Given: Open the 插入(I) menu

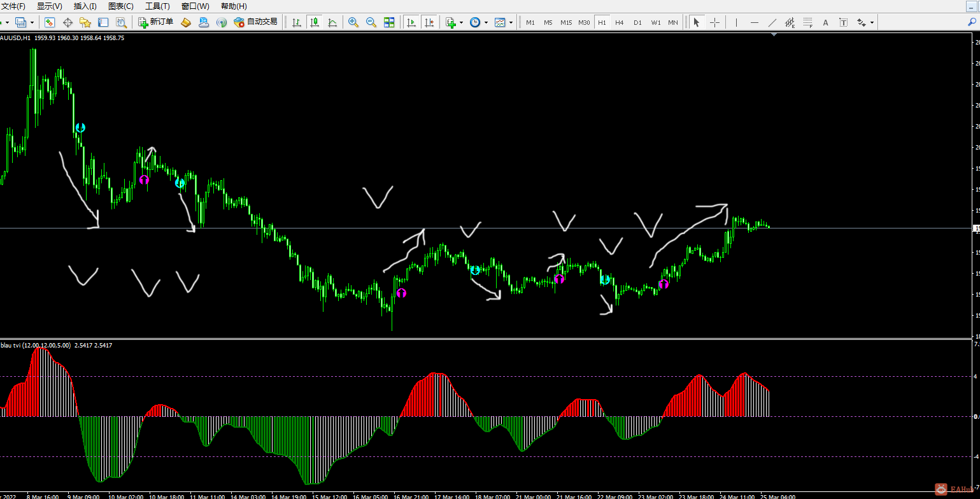Looking at the screenshot, I should [x=85, y=6].
